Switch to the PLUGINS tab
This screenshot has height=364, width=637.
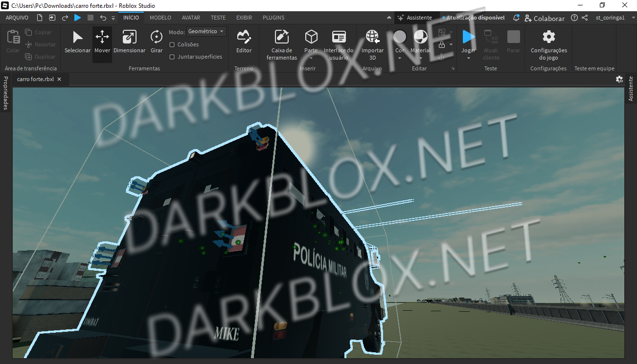273,18
